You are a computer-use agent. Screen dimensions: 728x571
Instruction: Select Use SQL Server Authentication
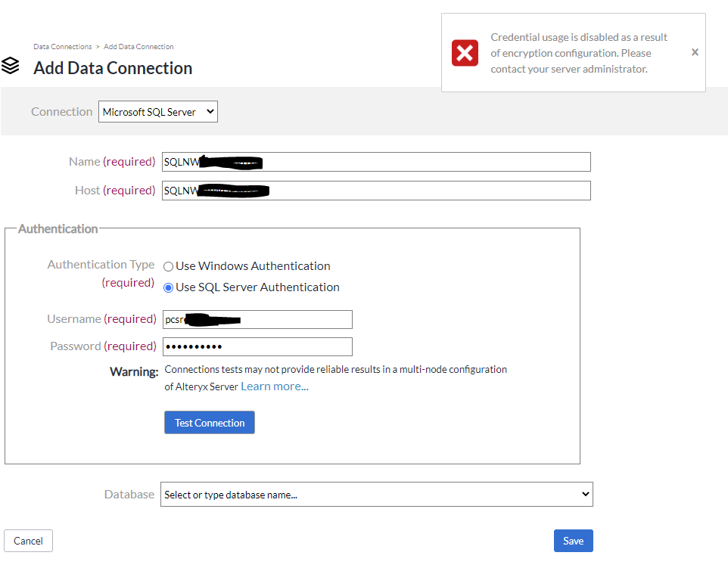coord(168,287)
